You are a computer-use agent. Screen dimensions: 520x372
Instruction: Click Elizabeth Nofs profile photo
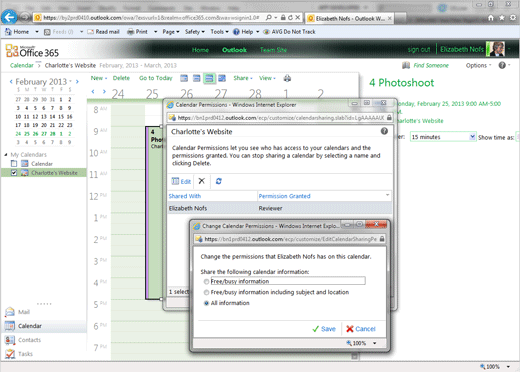[496, 49]
